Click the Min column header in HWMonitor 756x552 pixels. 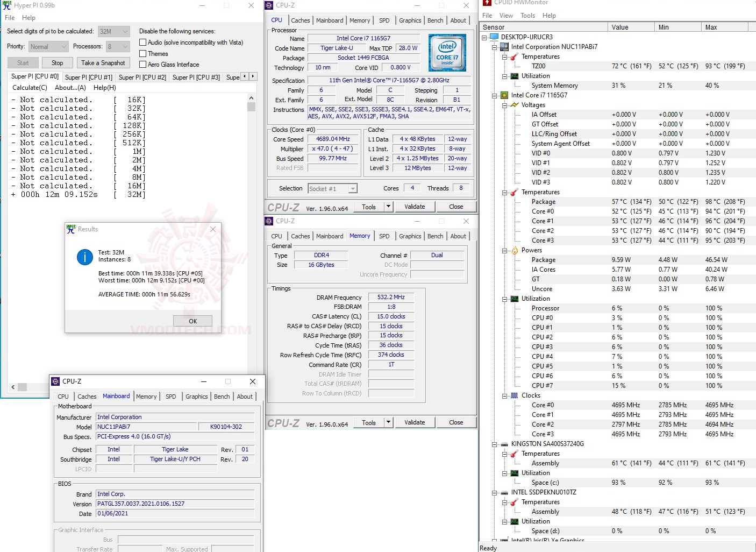tap(678, 27)
